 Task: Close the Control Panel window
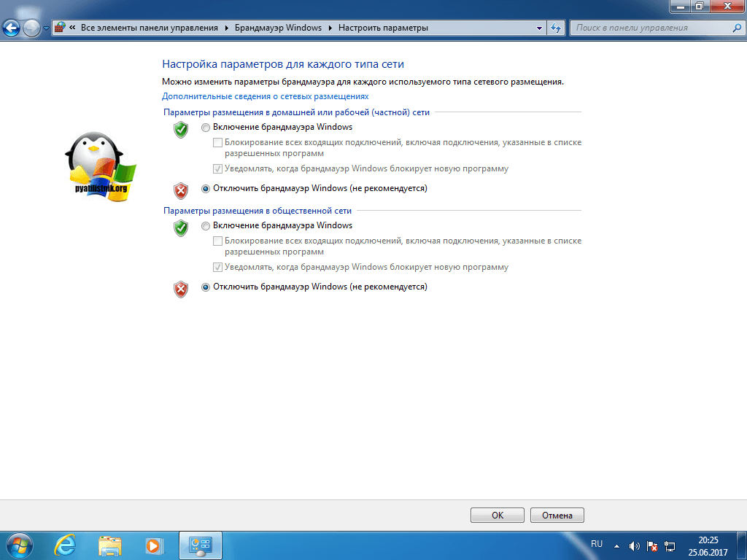[727, 6]
